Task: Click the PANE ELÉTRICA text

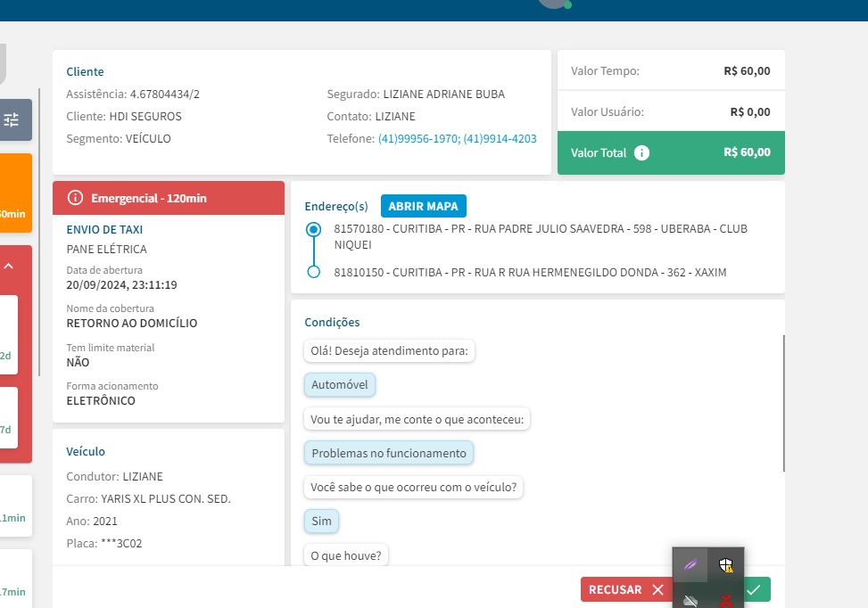Action: (107, 249)
